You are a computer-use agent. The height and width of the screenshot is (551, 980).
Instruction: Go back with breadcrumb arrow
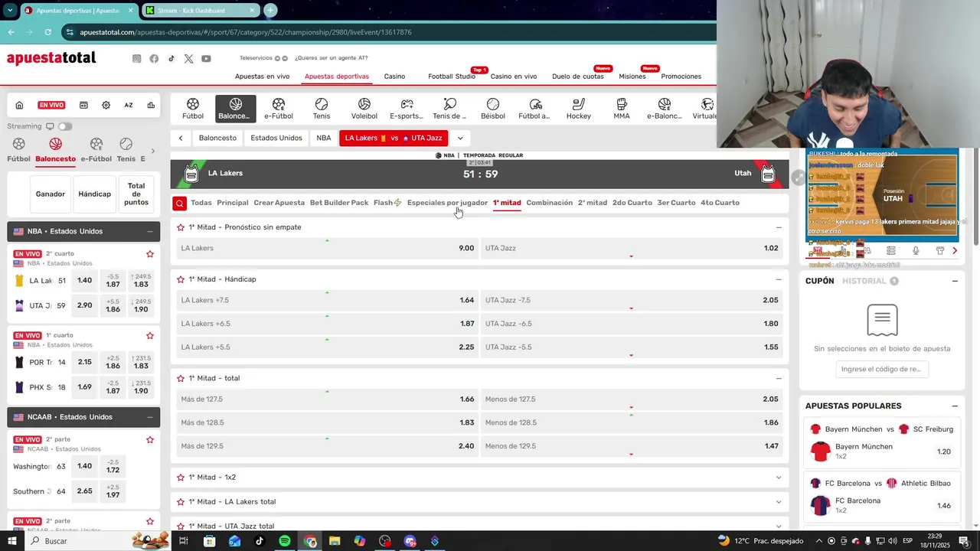click(x=181, y=139)
